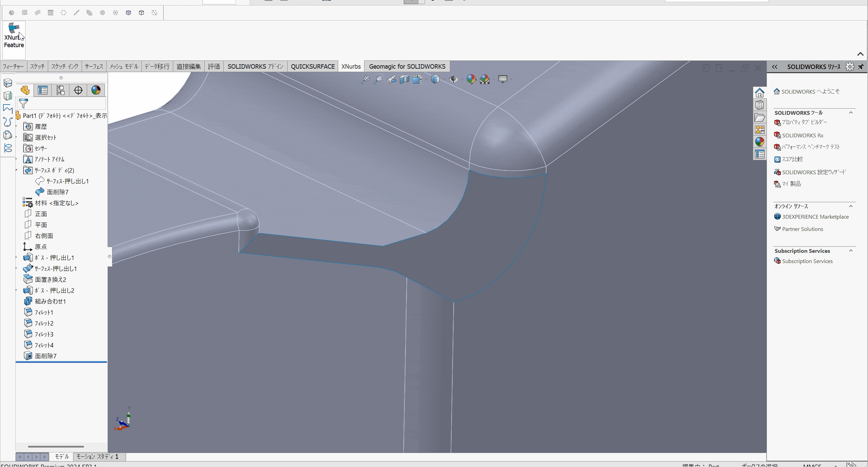Viewport: 868px width, 467px height.
Task: Expand the 履歴 tree node
Action: [16, 127]
